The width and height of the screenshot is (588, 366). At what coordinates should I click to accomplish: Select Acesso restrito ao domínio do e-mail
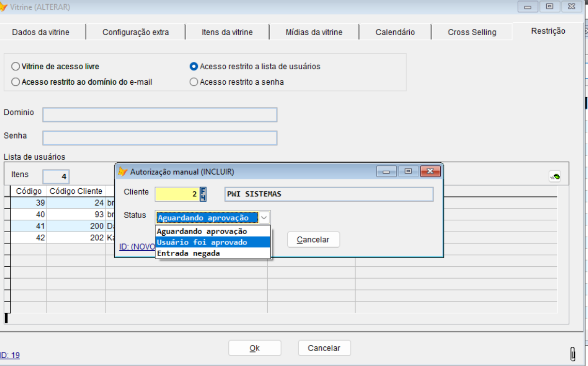pyautogui.click(x=17, y=81)
